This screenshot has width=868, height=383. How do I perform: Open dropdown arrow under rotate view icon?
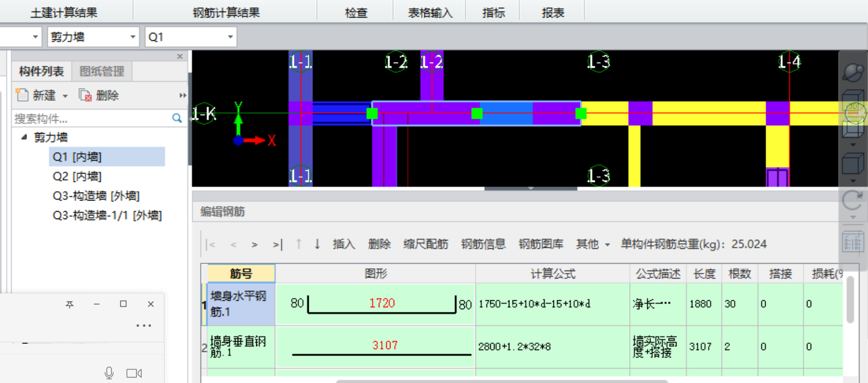[853, 217]
